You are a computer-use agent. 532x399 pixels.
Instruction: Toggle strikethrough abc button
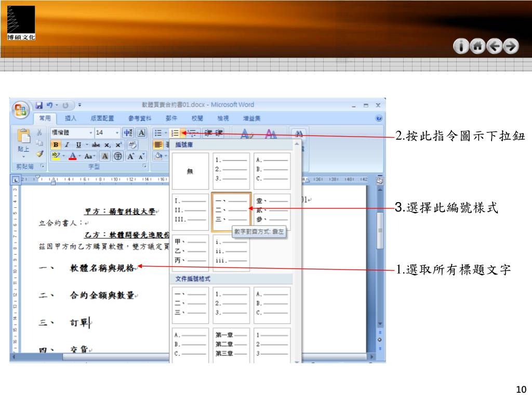pyautogui.click(x=96, y=145)
